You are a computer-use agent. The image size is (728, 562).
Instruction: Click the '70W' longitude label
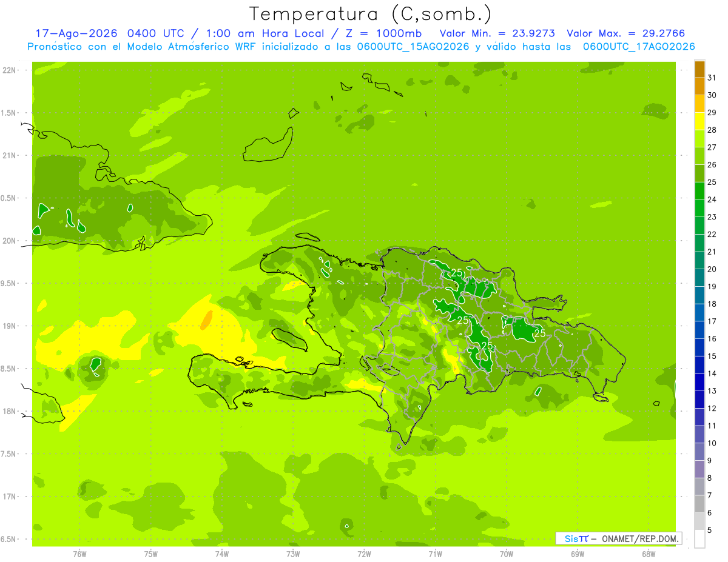[x=507, y=554]
